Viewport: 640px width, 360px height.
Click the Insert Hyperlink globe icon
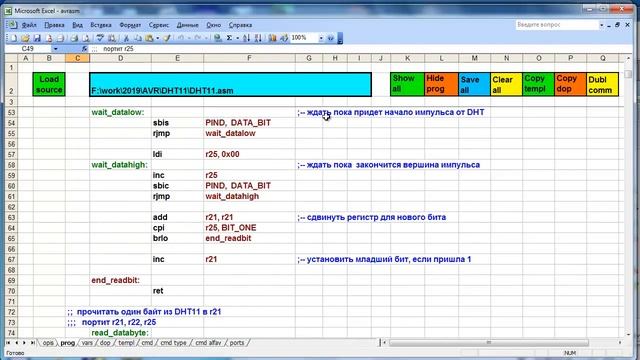pos(218,38)
